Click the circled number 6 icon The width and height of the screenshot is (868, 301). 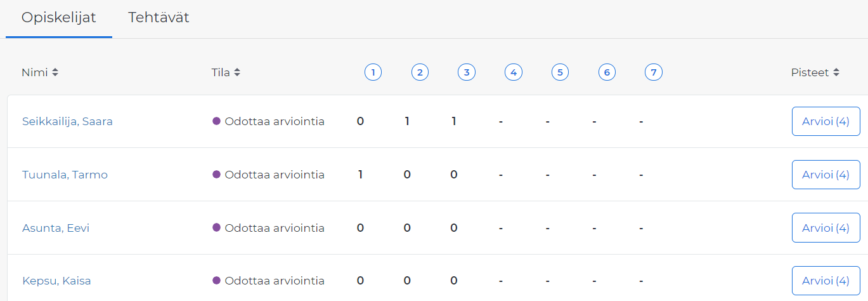[607, 72]
